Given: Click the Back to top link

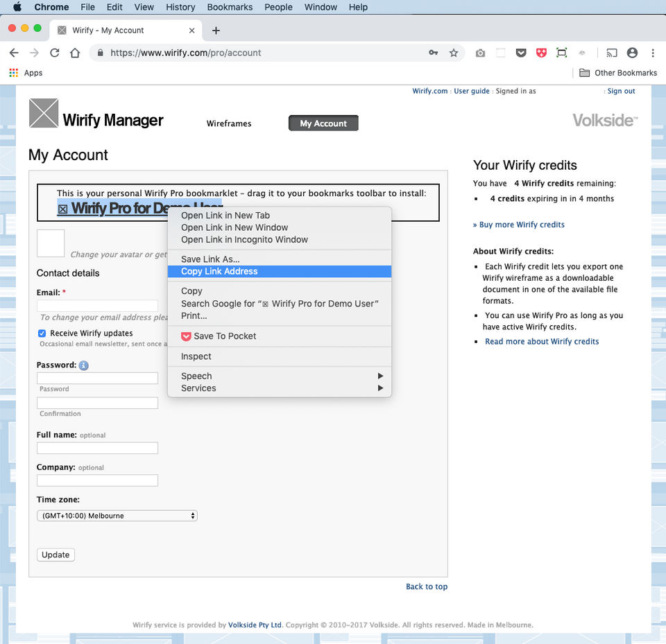Looking at the screenshot, I should (x=427, y=586).
